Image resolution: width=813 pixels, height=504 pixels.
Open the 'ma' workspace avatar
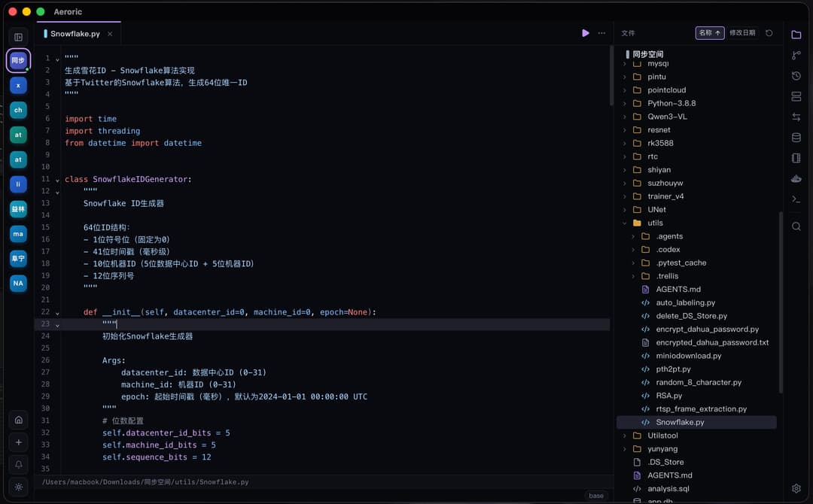click(18, 234)
